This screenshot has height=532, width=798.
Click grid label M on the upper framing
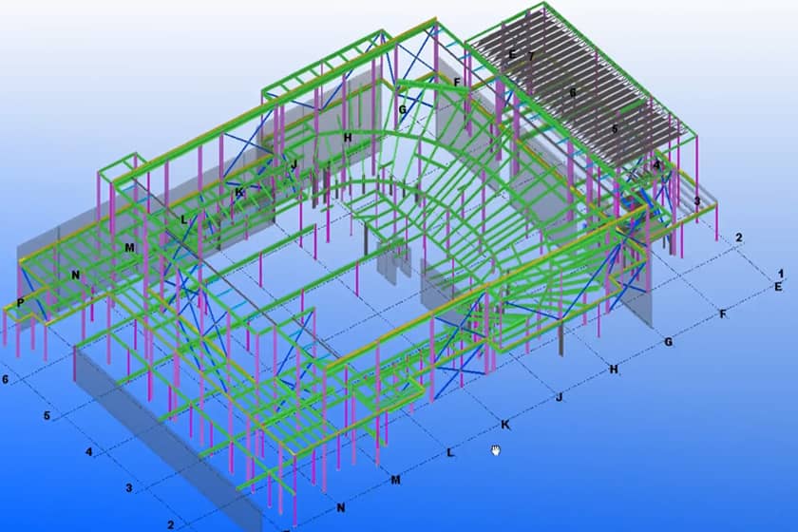click(x=129, y=248)
